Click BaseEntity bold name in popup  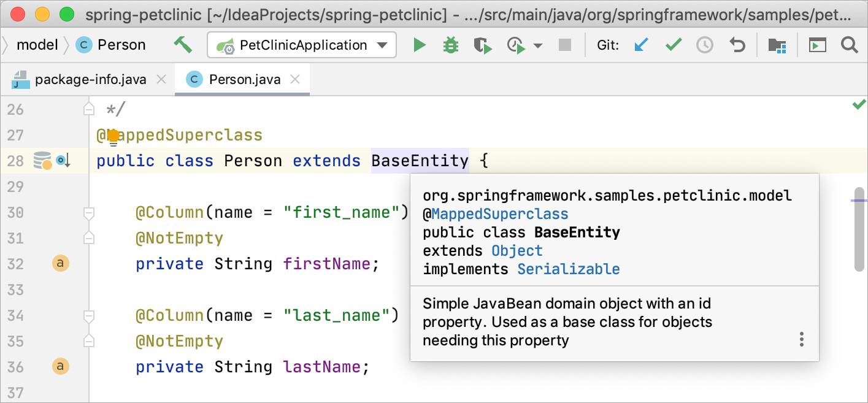(577, 232)
